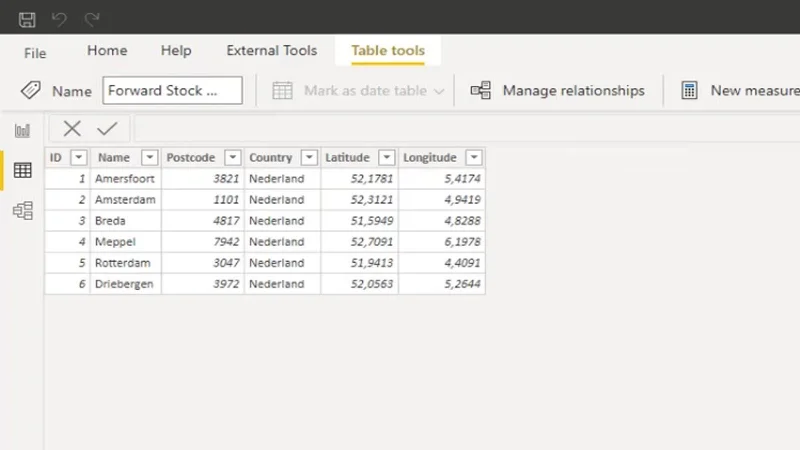Click latitude 51,5949 cell

[x=360, y=221]
